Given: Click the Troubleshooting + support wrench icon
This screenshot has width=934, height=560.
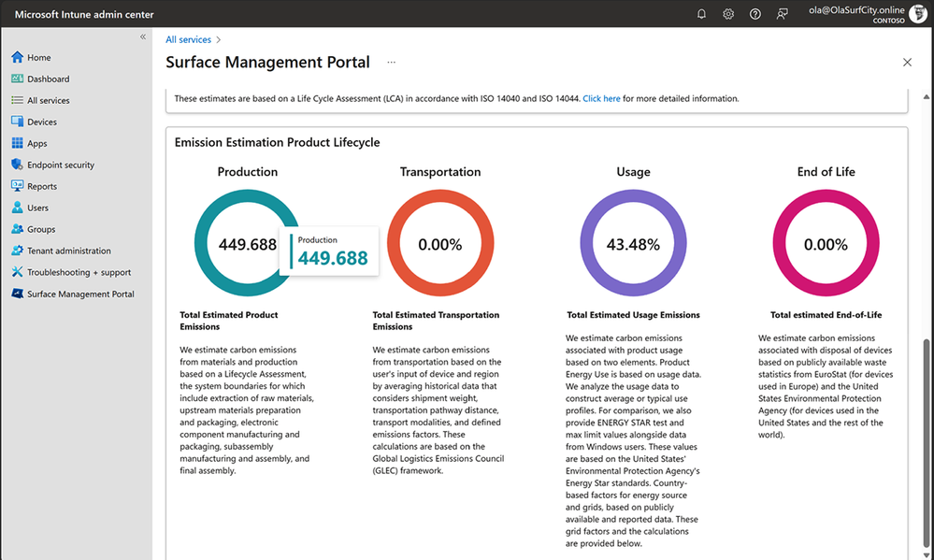Looking at the screenshot, I should [x=17, y=272].
